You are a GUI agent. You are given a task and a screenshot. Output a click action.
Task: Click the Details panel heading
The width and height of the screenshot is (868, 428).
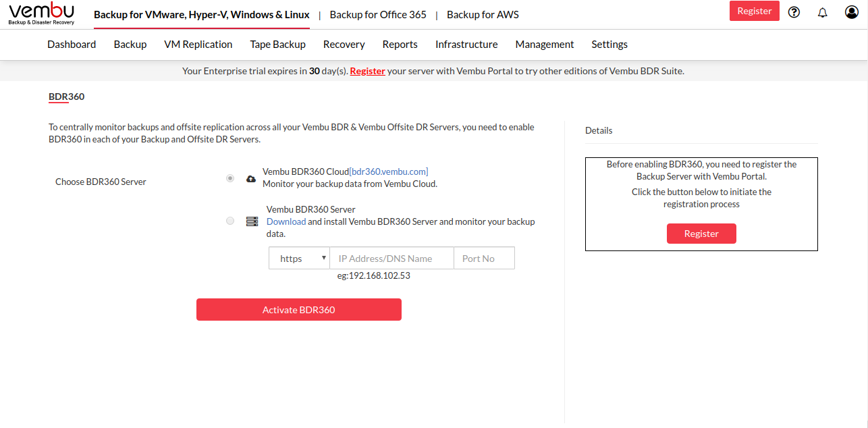(599, 130)
